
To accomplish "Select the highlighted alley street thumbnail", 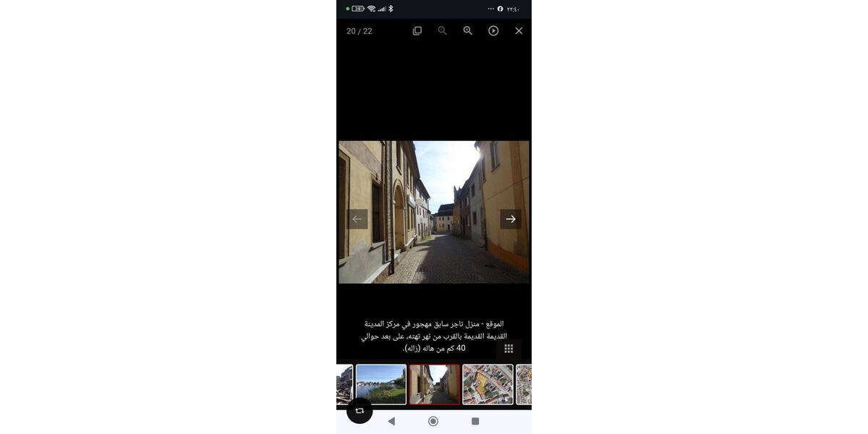I will 434,384.
